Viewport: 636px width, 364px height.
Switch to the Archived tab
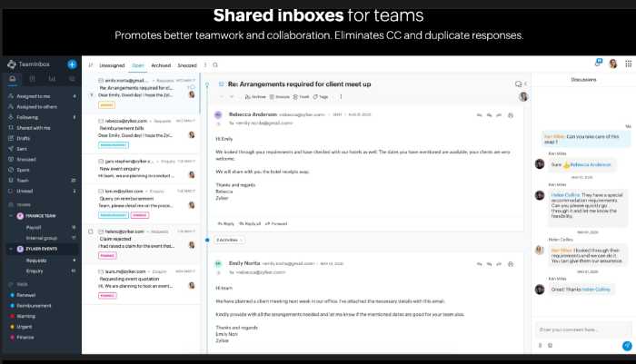click(x=161, y=65)
